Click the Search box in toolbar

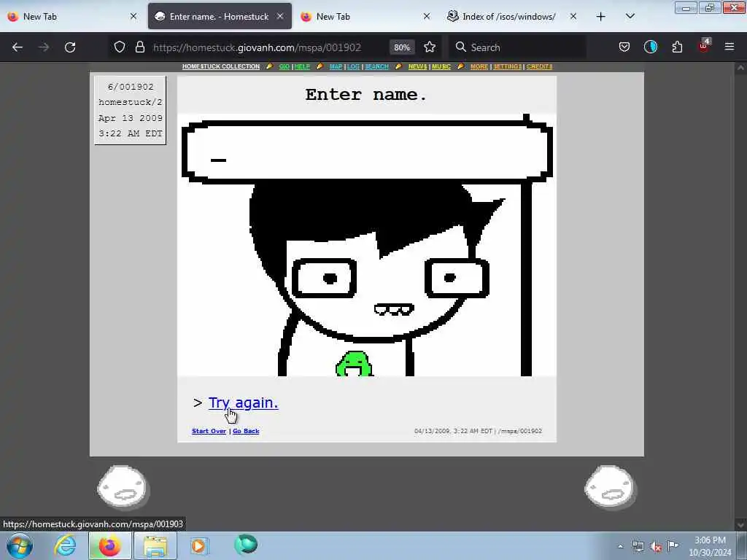coord(517,47)
